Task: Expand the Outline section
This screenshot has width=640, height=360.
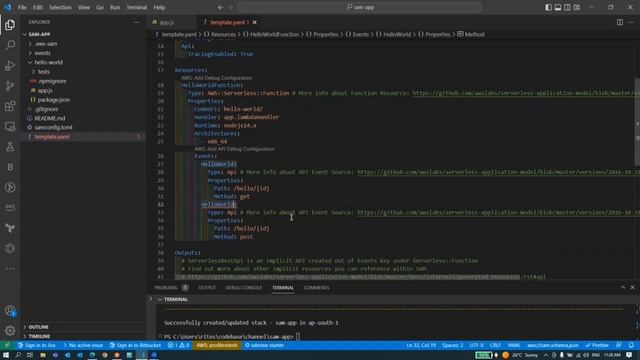Action: pyautogui.click(x=38, y=327)
